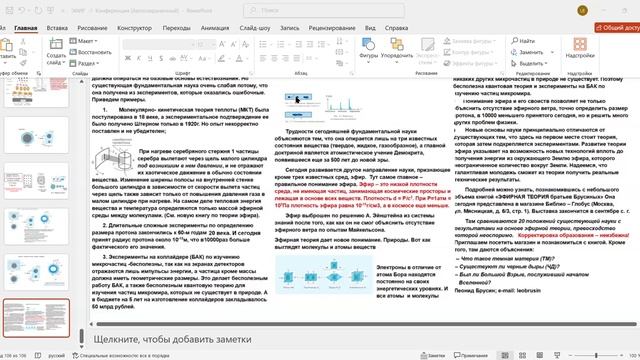Switch to Reading view icon
This screenshot has height=360, width=640.
coord(540,355)
